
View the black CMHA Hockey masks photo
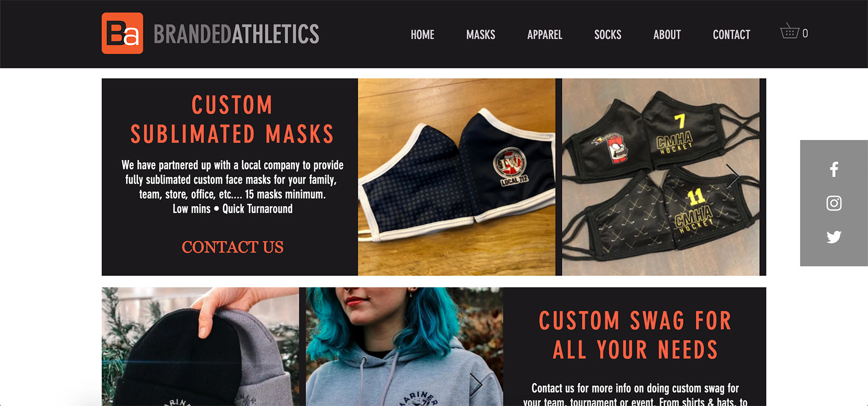tap(661, 177)
